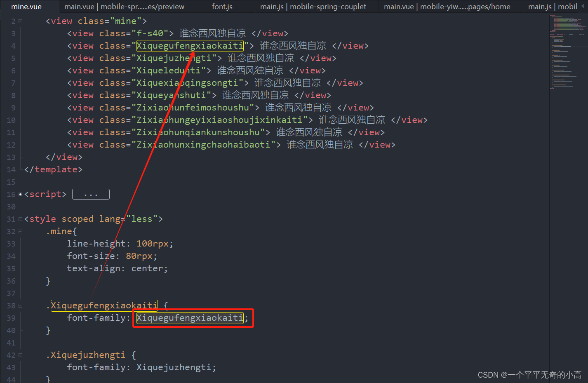The height and width of the screenshot is (383, 588).
Task: Click the Zixiaohunxingchaohaibaoti class value
Action: [203, 145]
